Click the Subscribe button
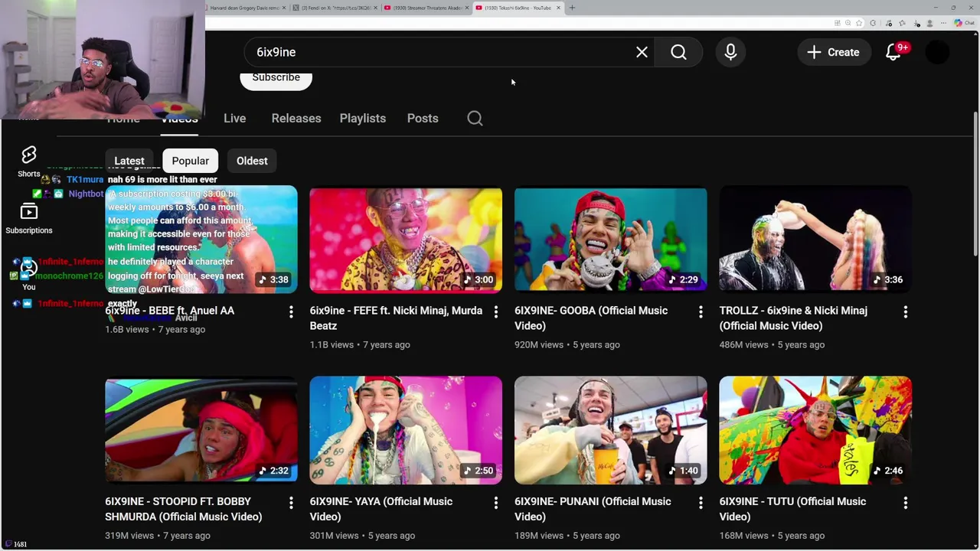The height and width of the screenshot is (551, 980). pos(276,78)
